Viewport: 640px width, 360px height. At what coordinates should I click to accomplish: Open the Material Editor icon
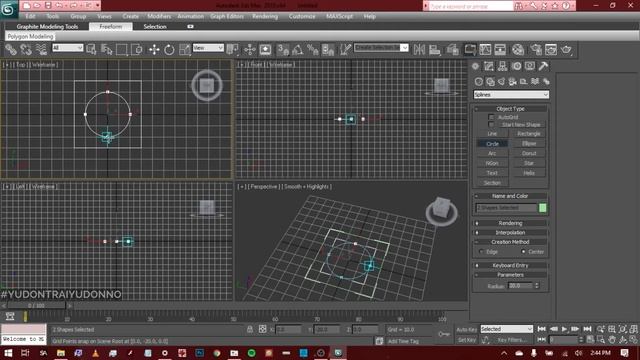point(518,50)
